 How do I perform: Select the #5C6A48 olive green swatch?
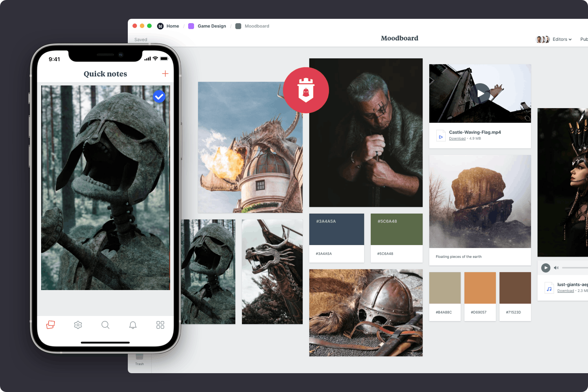[397, 229]
